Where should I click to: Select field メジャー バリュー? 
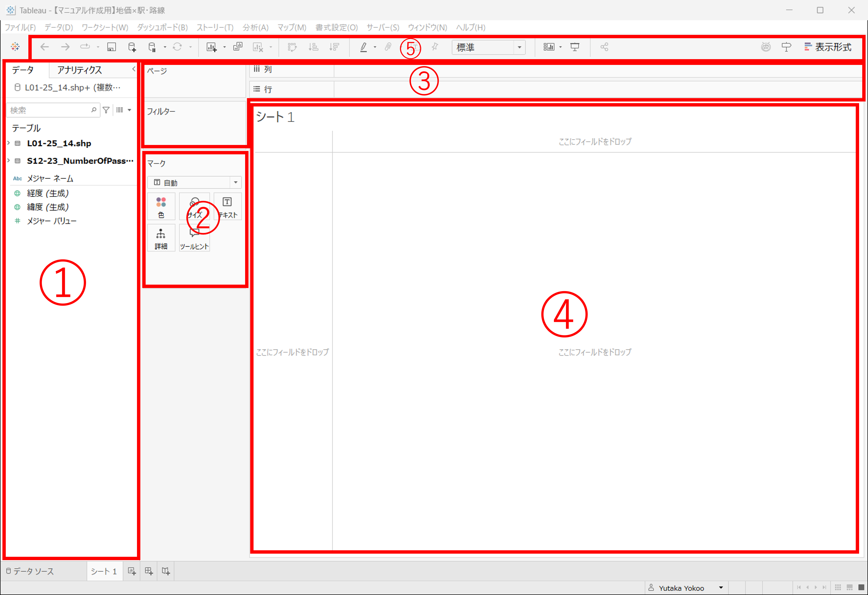[51, 221]
